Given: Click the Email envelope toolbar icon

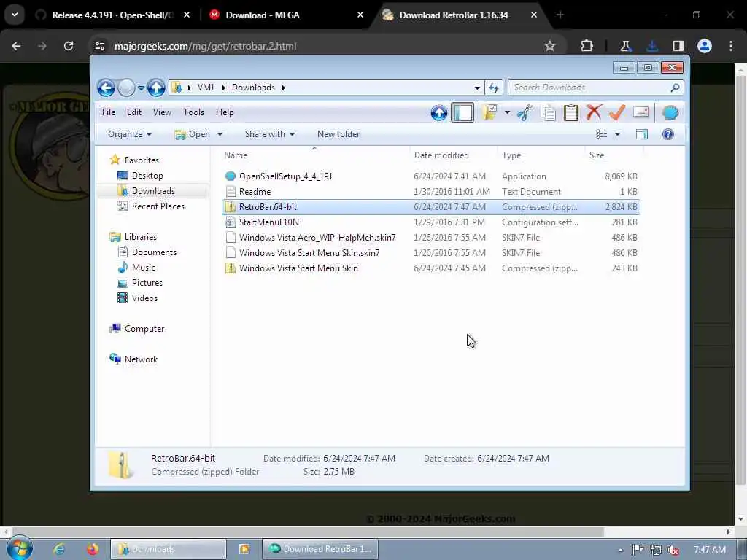Looking at the screenshot, I should 640,112.
